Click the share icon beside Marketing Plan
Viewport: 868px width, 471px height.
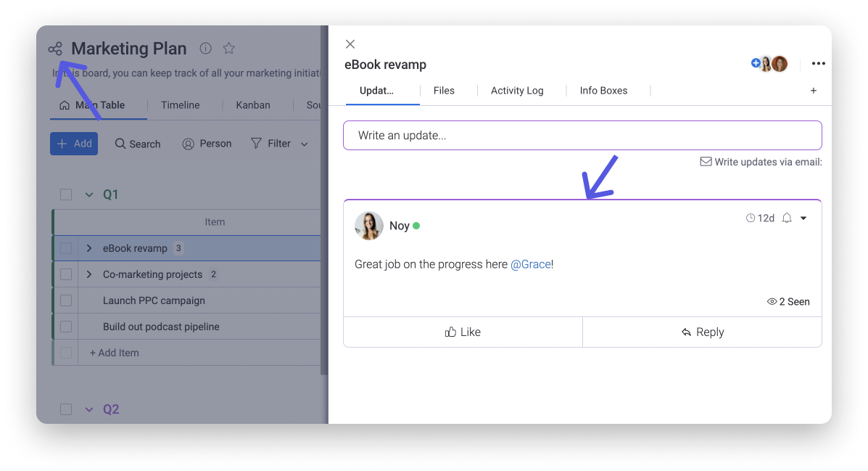(55, 49)
